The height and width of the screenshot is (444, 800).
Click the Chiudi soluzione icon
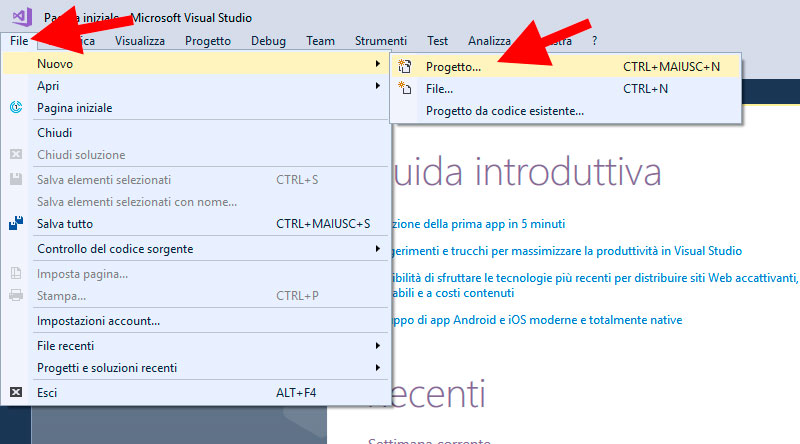click(x=16, y=154)
